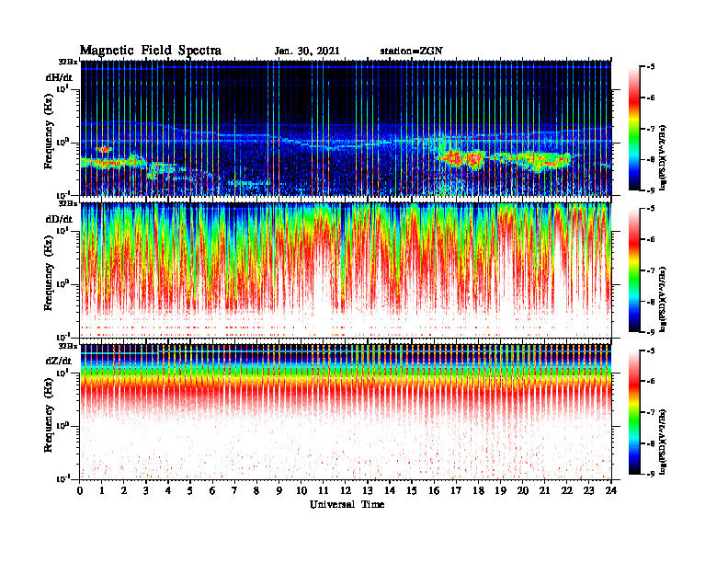
Task: Click hour '21' on the Universal Time axis
Action: (x=544, y=490)
